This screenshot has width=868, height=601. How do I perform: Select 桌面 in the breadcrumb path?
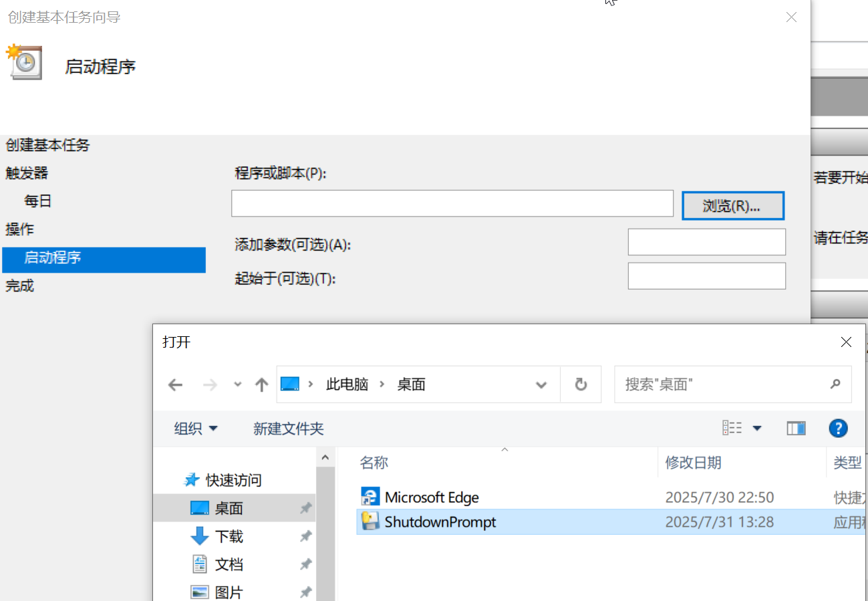click(411, 384)
